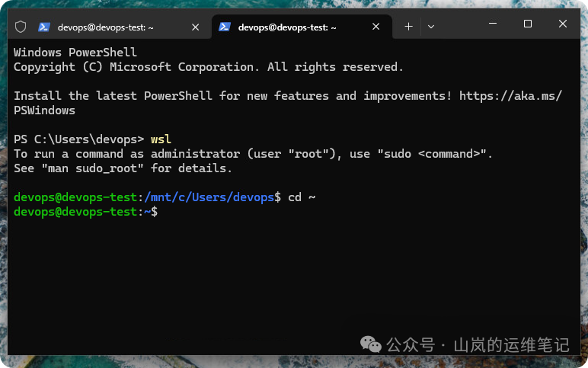Click the https://aka.ms/ link text
Screen dimensions: 588x368
pos(510,96)
